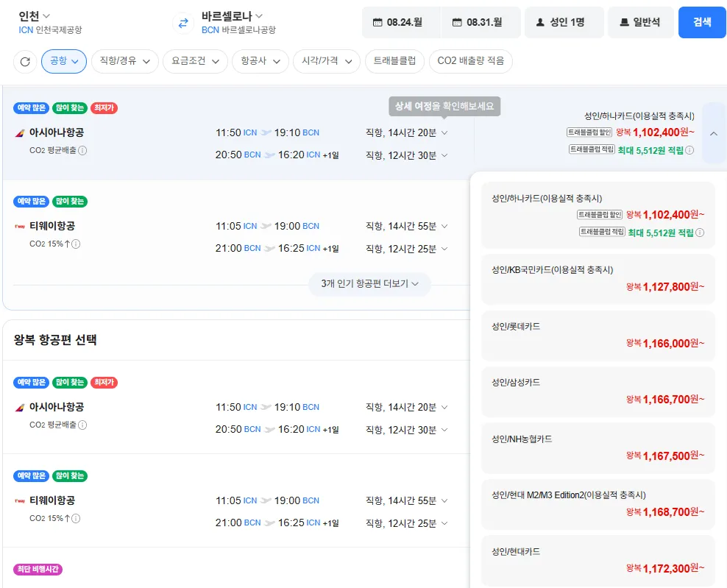Click BCN 바르셀로나공항 airport label

(239, 30)
